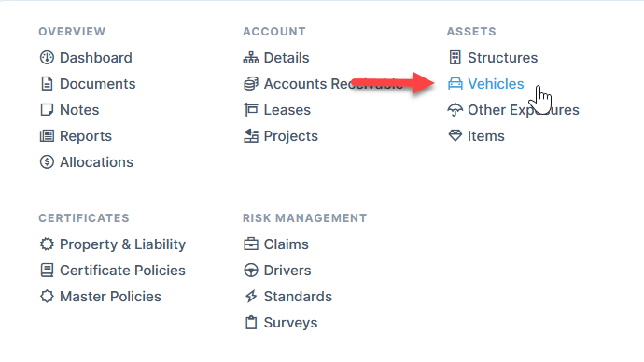
Task: Click the Vehicles car icon
Action: point(455,84)
